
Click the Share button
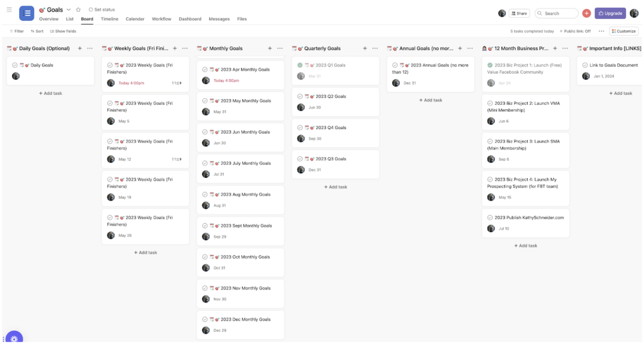519,13
